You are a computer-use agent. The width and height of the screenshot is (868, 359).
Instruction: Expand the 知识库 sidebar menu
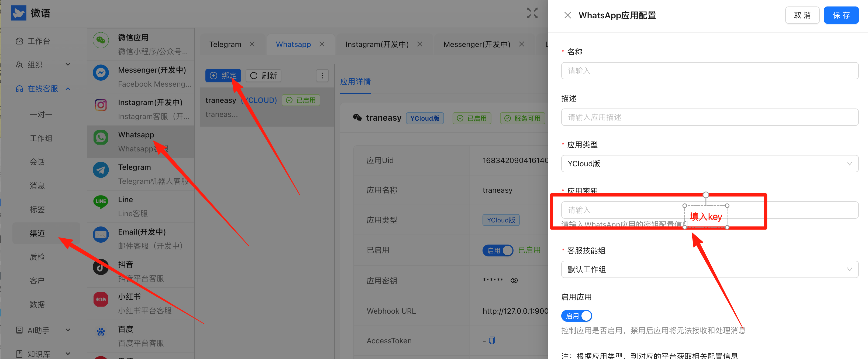coord(68,354)
